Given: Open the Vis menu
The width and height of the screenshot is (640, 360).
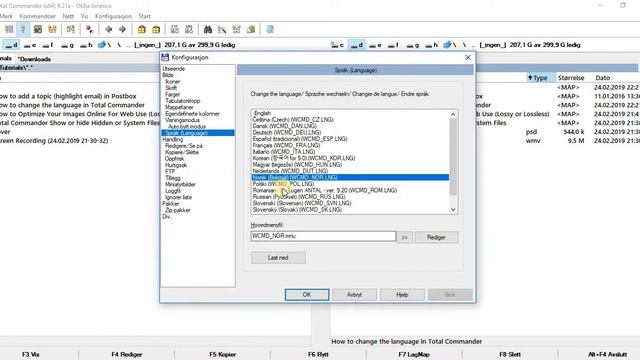Looking at the screenshot, I should pos(84,16).
